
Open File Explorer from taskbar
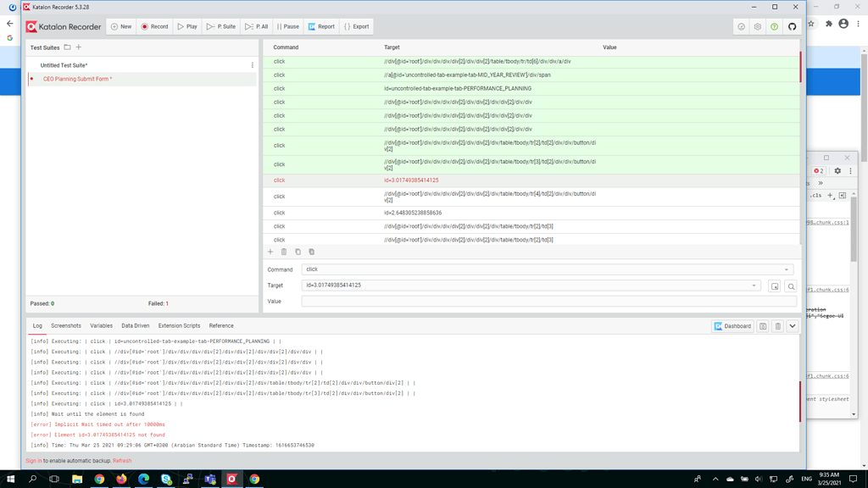pyautogui.click(x=77, y=480)
